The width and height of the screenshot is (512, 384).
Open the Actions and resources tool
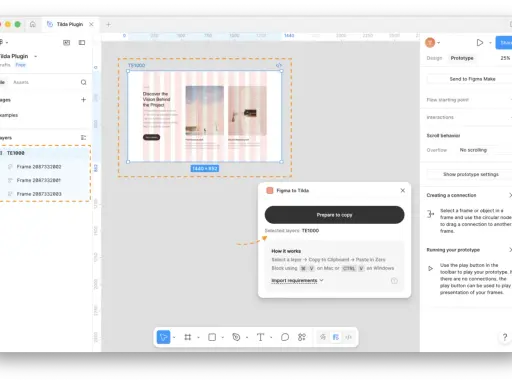pyautogui.click(x=302, y=337)
